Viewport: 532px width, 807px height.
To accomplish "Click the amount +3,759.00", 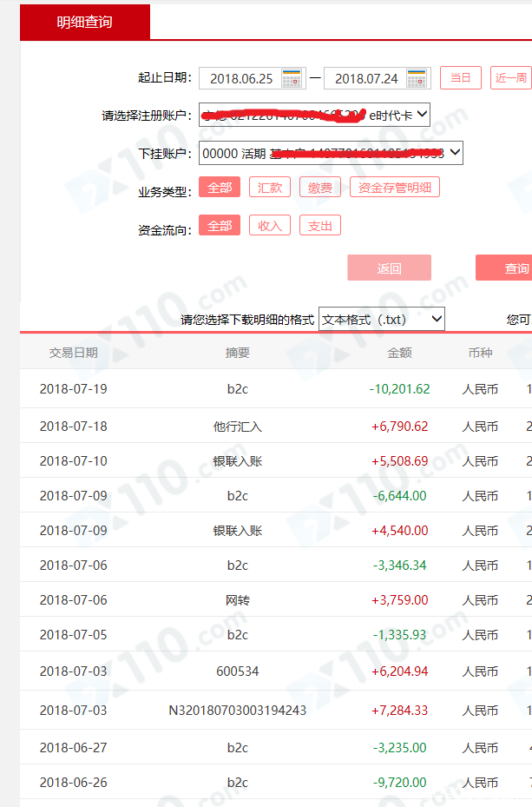I will [x=399, y=600].
